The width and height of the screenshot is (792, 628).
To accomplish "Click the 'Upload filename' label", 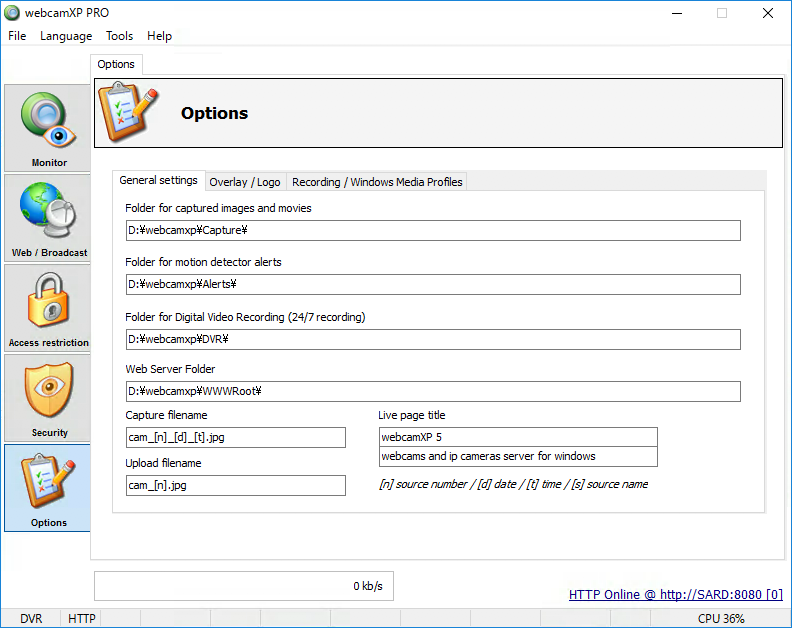I will tap(163, 463).
